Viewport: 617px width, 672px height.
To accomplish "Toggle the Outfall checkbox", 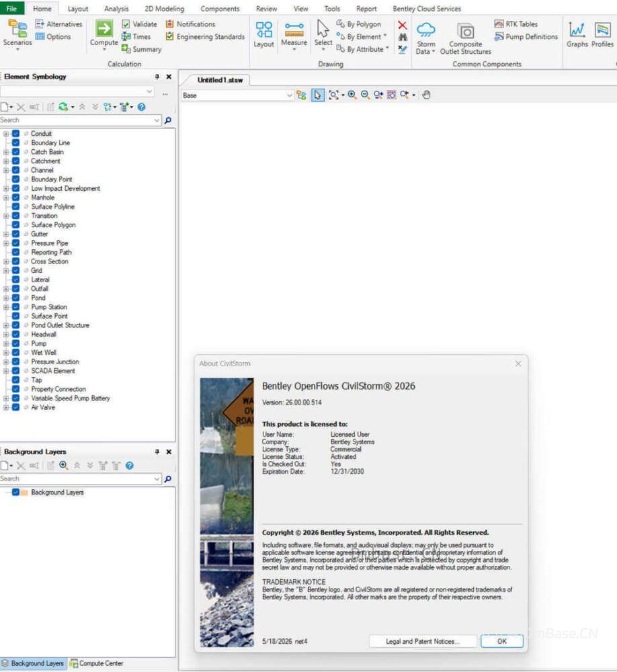I will coord(16,288).
